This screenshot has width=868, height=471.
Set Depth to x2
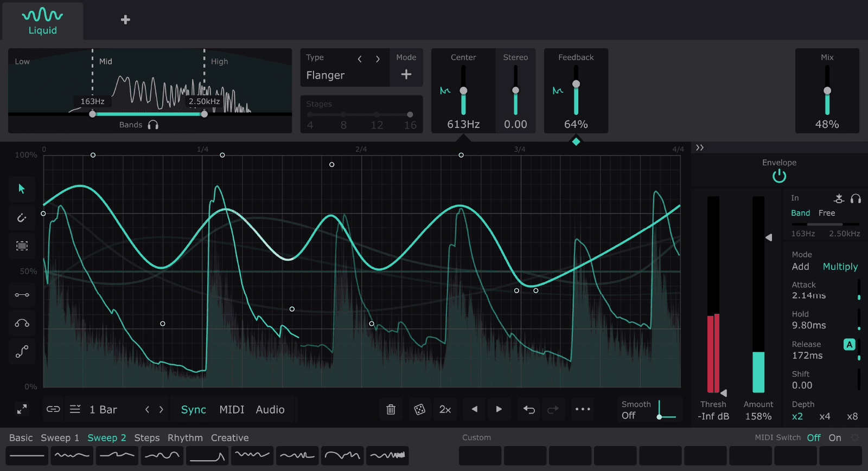[797, 417]
